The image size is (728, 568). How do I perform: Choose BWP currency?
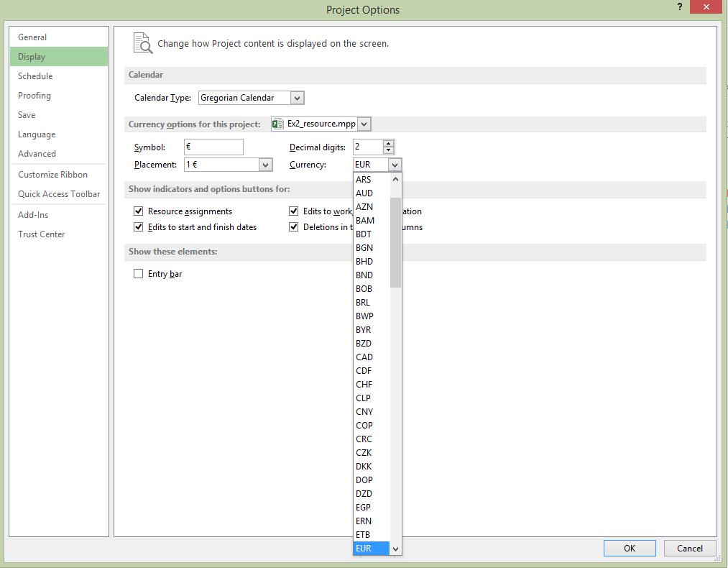(x=372, y=316)
